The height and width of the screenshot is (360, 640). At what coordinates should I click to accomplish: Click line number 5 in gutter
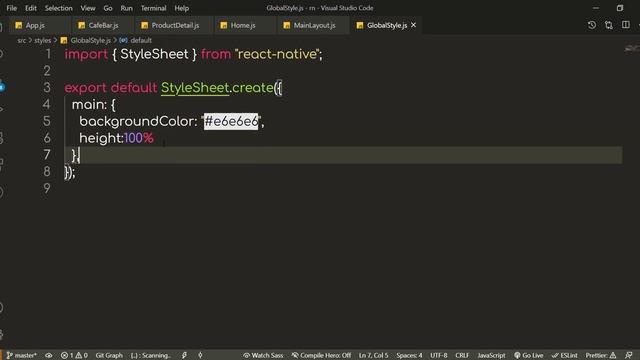tap(47, 121)
